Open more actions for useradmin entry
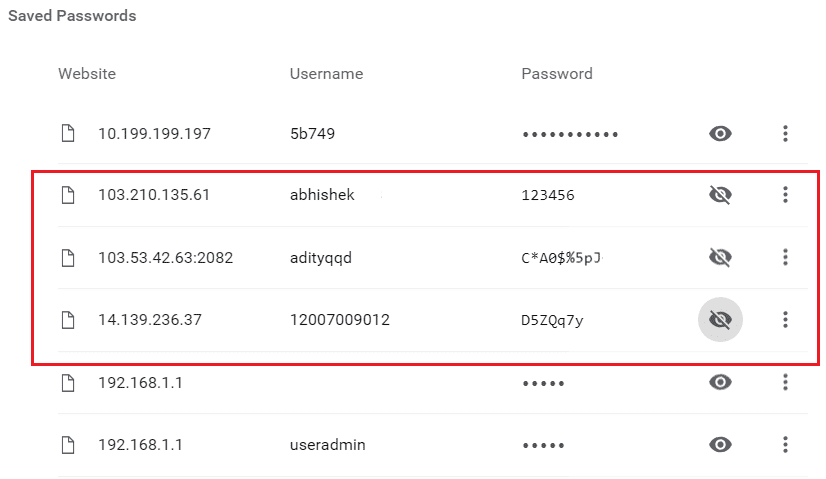This screenshot has width=826, height=479. pos(786,444)
